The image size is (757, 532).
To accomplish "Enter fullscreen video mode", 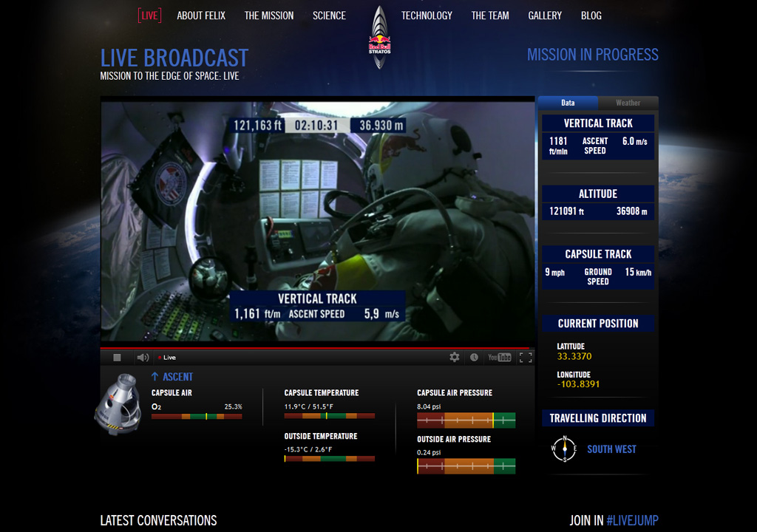I will click(x=526, y=357).
